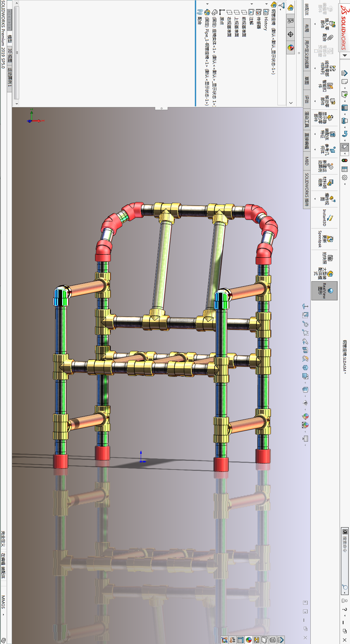This screenshot has height=644, width=350.
Task: Open the 模型 bottom tab
Action: click(x=10, y=39)
